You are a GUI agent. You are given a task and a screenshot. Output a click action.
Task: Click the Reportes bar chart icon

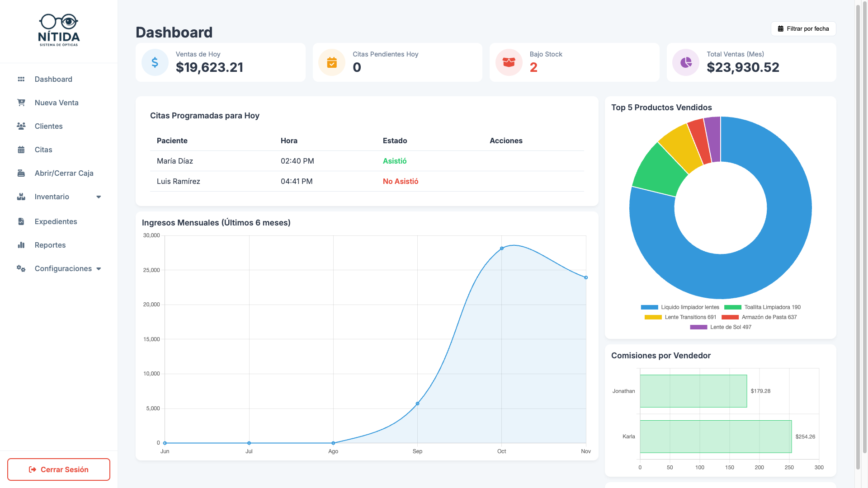point(21,245)
